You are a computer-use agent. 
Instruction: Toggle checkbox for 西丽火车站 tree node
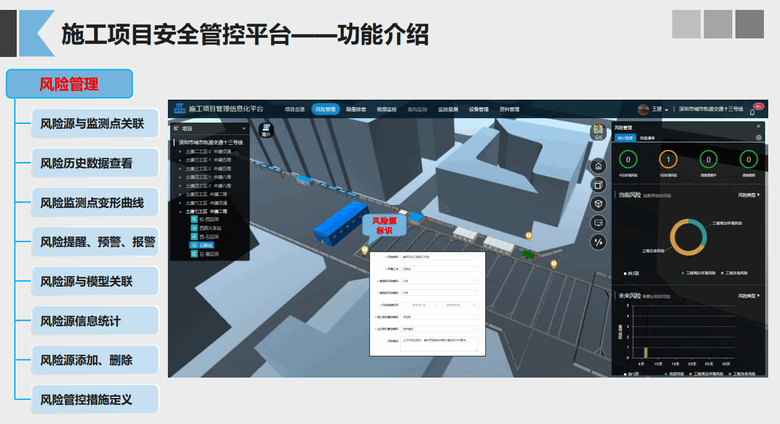pos(194,227)
